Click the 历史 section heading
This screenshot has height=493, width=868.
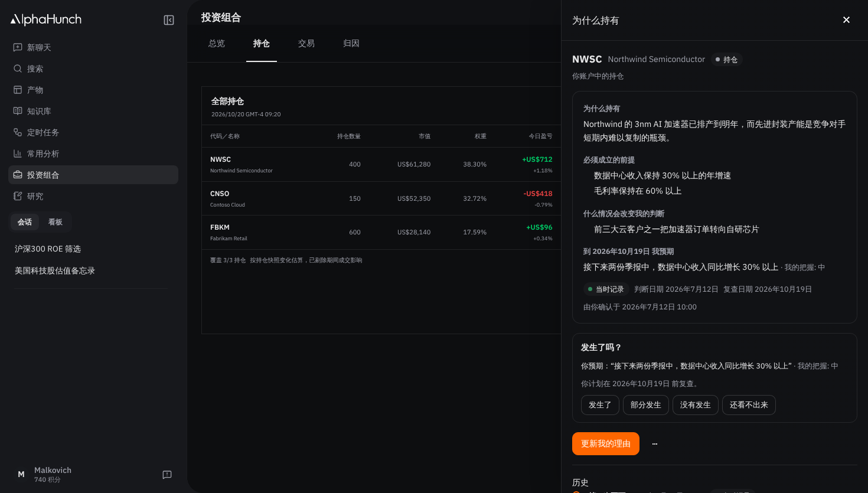(580, 482)
